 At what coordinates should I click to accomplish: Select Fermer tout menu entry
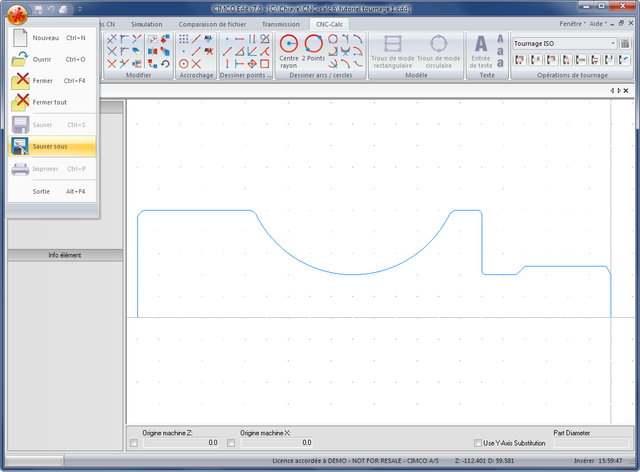click(52, 102)
